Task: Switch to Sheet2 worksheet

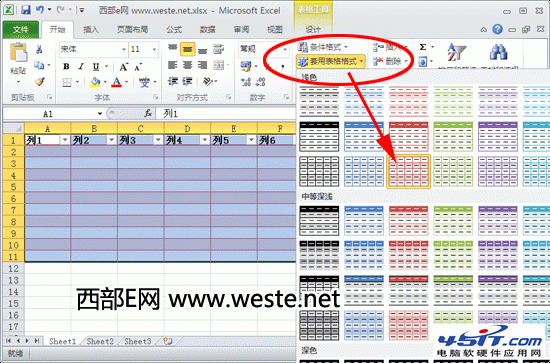Action: 100,341
